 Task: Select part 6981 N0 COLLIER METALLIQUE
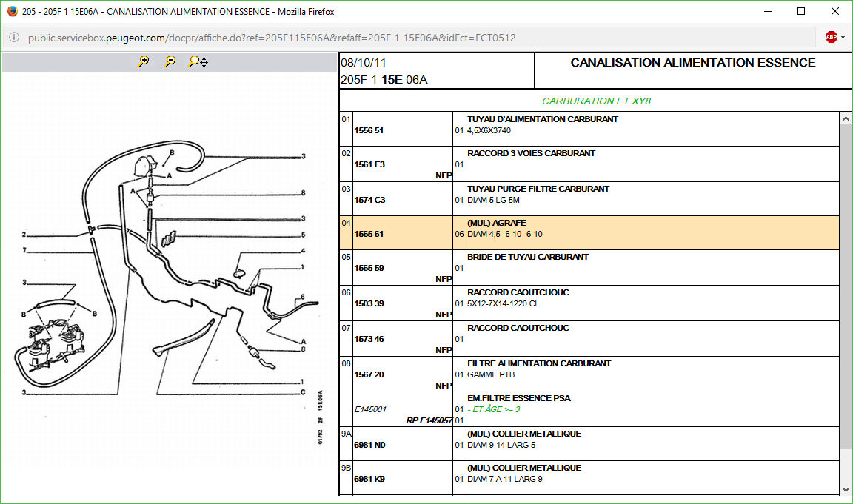(x=369, y=445)
